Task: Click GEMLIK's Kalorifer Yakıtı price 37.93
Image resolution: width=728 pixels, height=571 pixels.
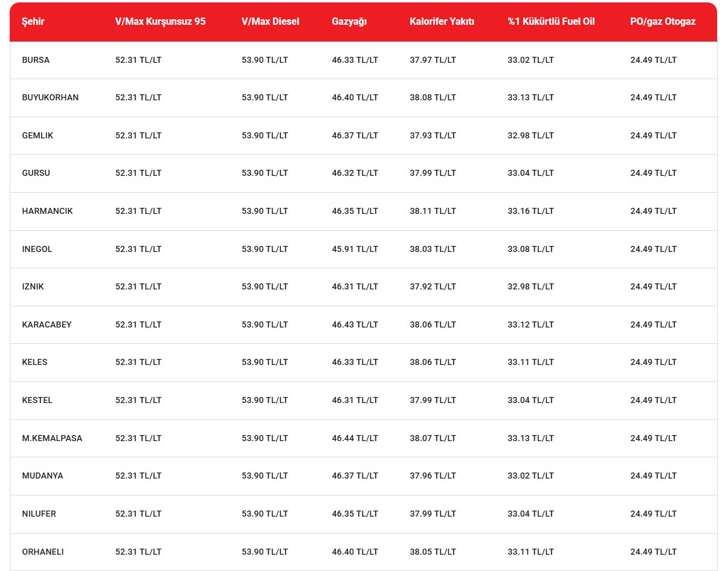Action: click(433, 135)
